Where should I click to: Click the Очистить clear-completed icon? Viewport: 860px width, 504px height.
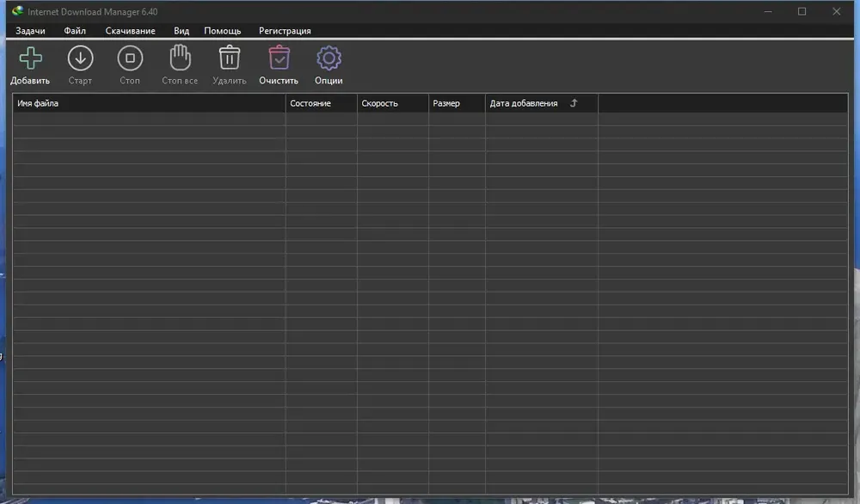click(x=279, y=58)
